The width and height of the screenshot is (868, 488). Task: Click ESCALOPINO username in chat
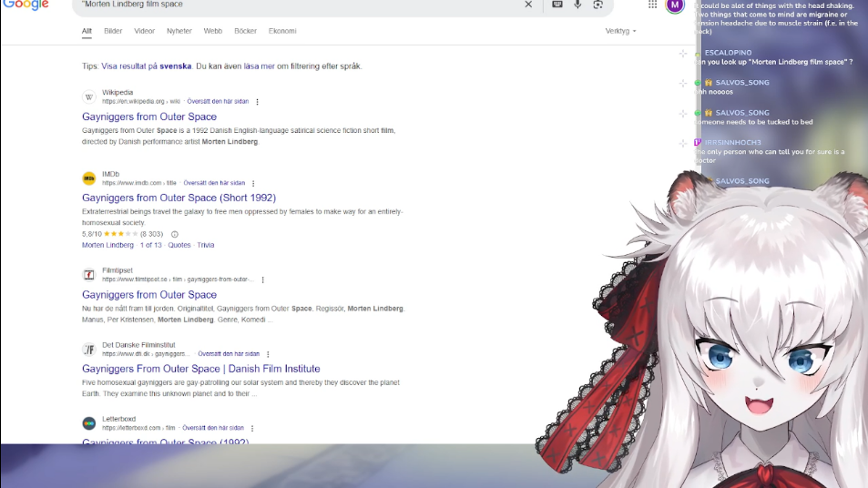click(728, 53)
